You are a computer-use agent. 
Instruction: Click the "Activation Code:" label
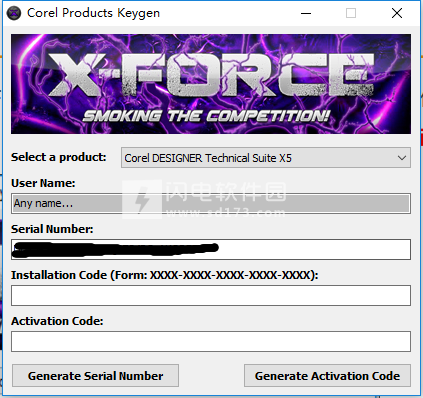tap(57, 321)
